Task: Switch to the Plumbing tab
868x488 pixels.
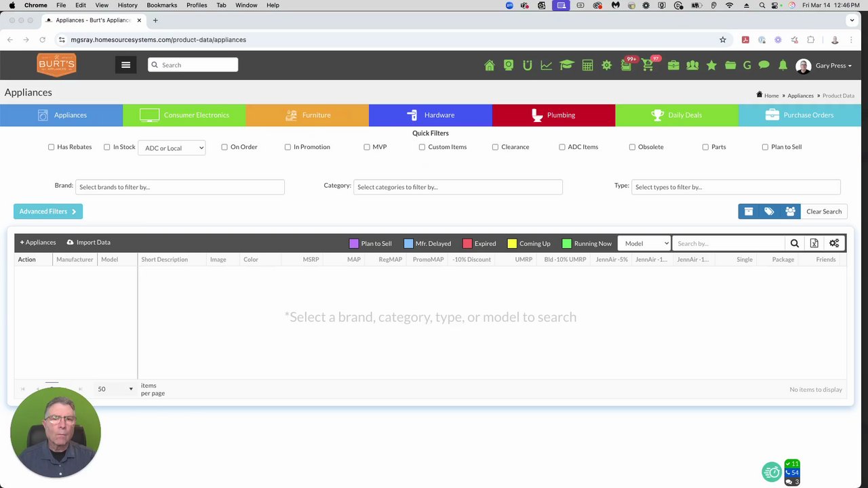Action: [x=554, y=115]
